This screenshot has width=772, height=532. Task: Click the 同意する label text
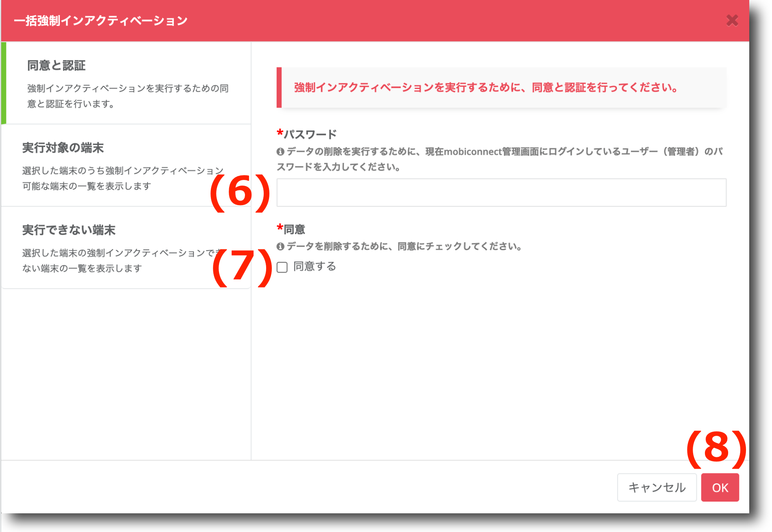click(315, 267)
